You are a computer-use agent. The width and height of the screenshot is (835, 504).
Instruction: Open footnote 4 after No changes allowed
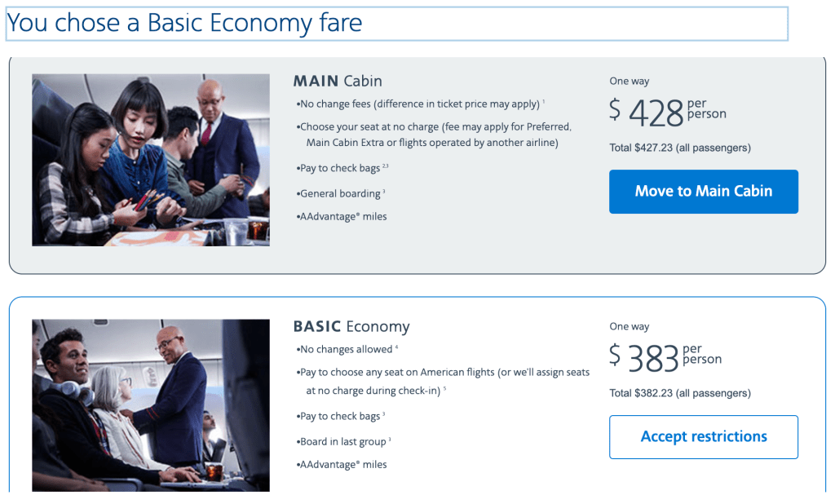coord(396,347)
